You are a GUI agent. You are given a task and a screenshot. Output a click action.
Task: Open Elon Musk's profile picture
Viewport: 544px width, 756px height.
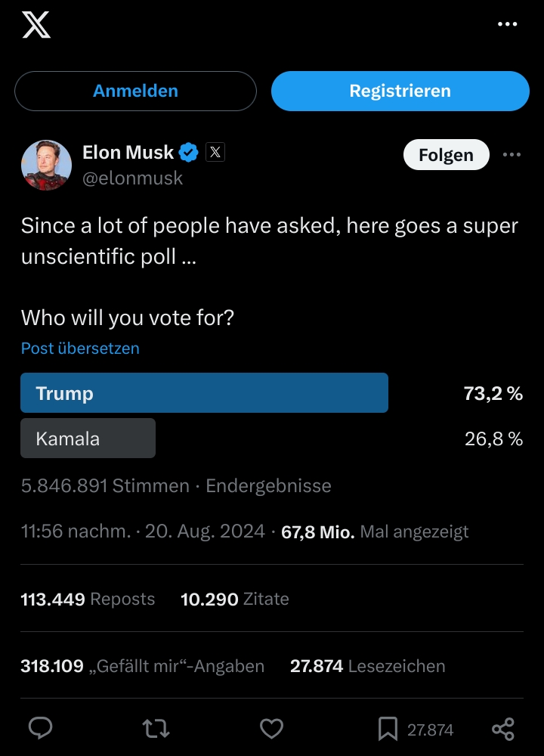tap(47, 165)
